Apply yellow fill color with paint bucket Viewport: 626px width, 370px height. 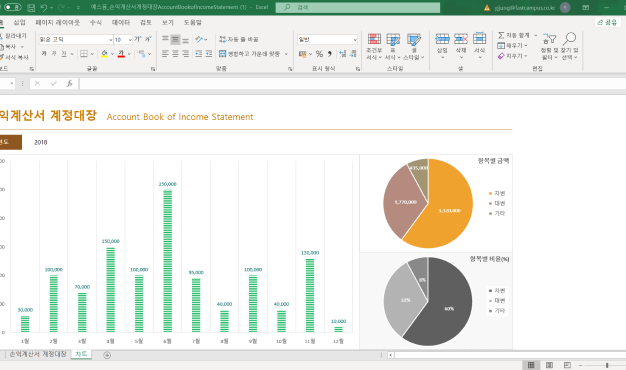tap(104, 53)
